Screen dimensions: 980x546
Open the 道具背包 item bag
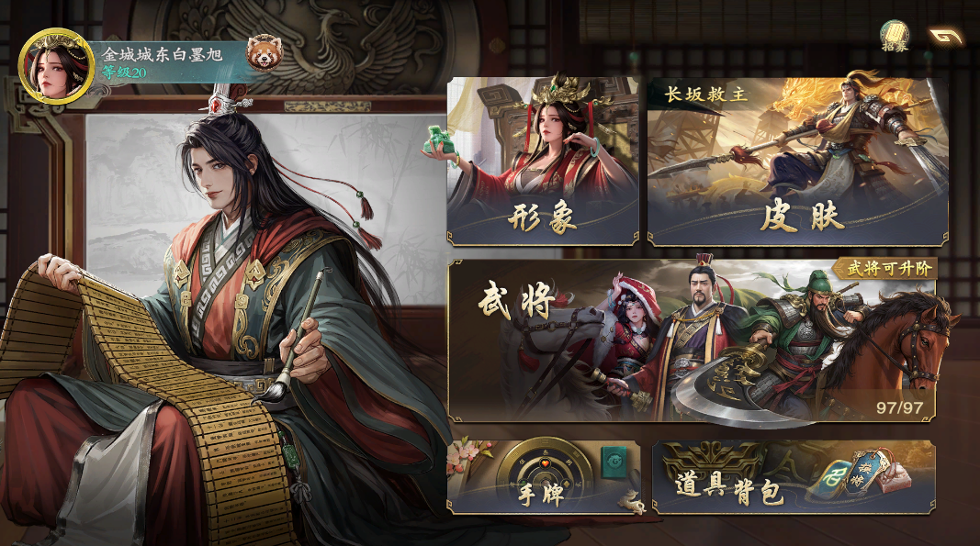pyautogui.click(x=794, y=477)
